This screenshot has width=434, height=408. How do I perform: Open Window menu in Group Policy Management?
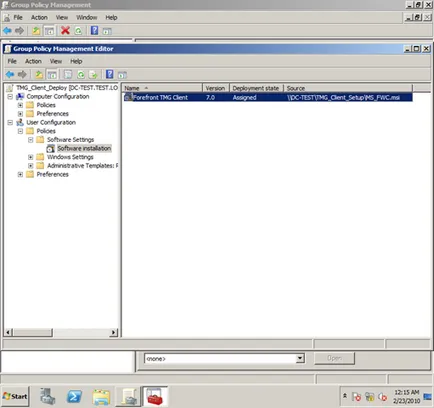click(87, 17)
